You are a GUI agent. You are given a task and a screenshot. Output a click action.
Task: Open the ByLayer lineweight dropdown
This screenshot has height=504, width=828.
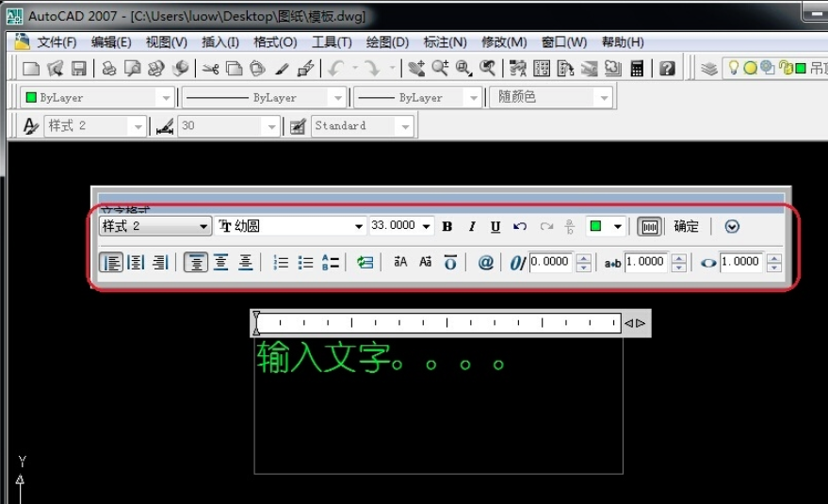coord(473,98)
